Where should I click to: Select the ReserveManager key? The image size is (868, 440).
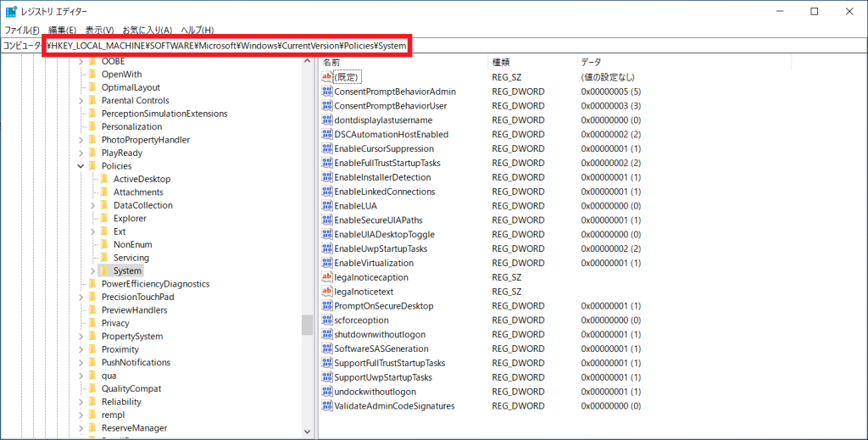tap(134, 428)
